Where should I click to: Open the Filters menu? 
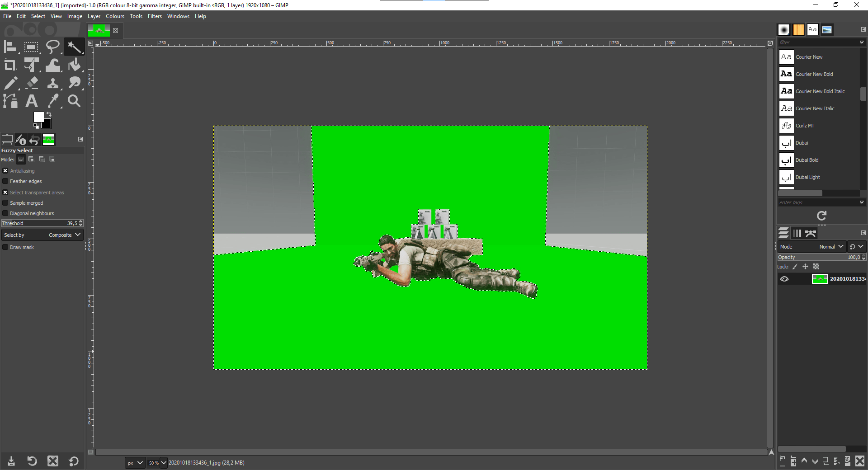[x=155, y=16]
